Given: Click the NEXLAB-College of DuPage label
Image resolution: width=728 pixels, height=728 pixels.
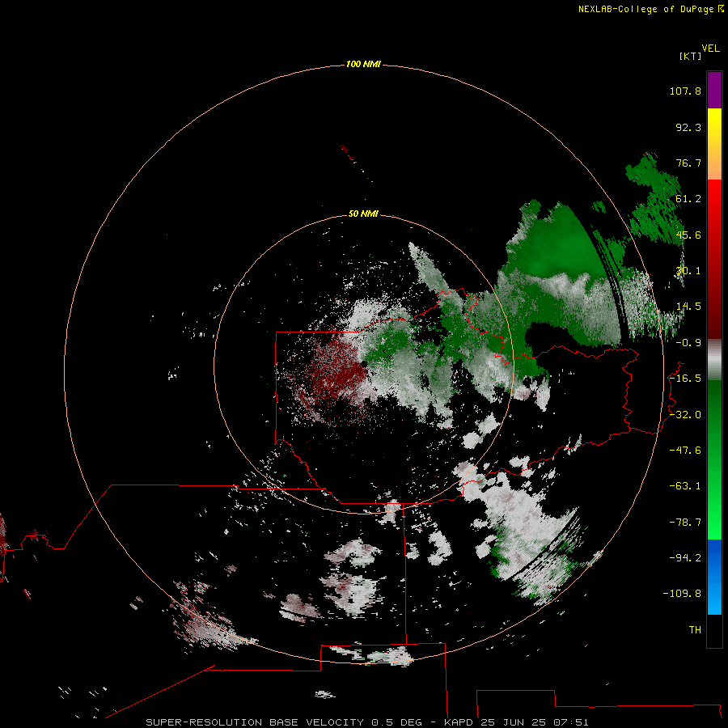Looking at the screenshot, I should point(650,9).
